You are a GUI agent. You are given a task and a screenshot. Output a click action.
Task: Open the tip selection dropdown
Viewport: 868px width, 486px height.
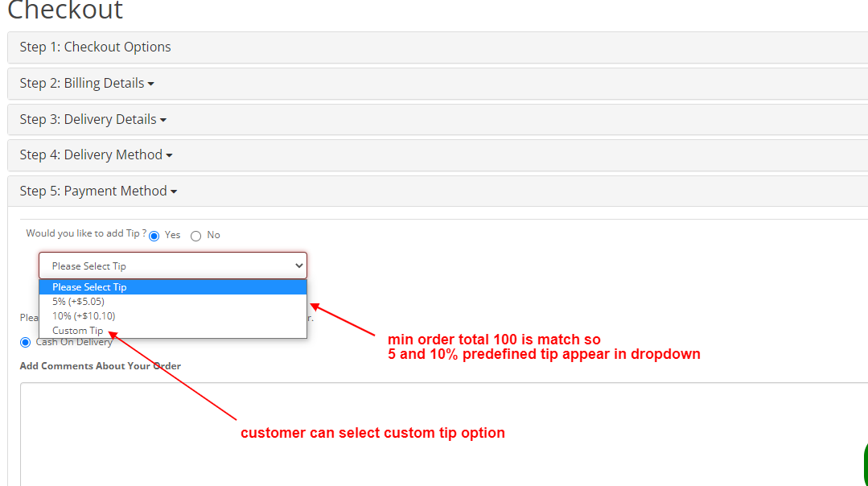[172, 266]
